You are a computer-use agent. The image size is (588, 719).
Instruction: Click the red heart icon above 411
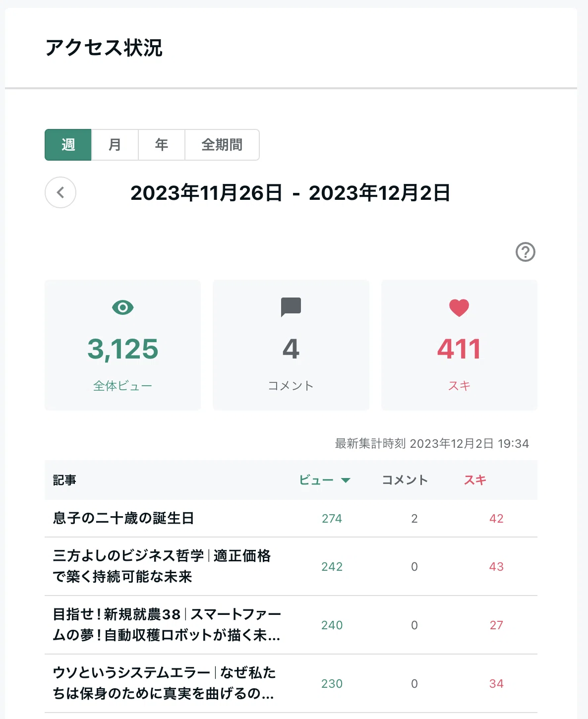click(459, 308)
